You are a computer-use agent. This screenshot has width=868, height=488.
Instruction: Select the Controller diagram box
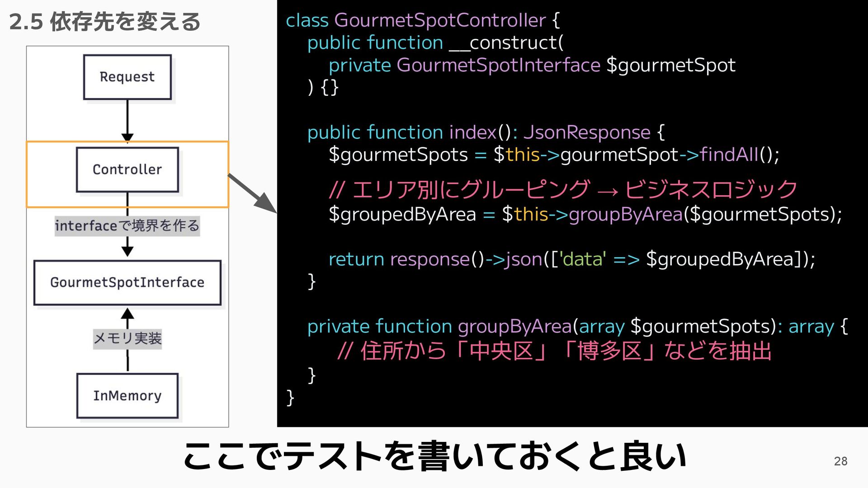(x=127, y=169)
